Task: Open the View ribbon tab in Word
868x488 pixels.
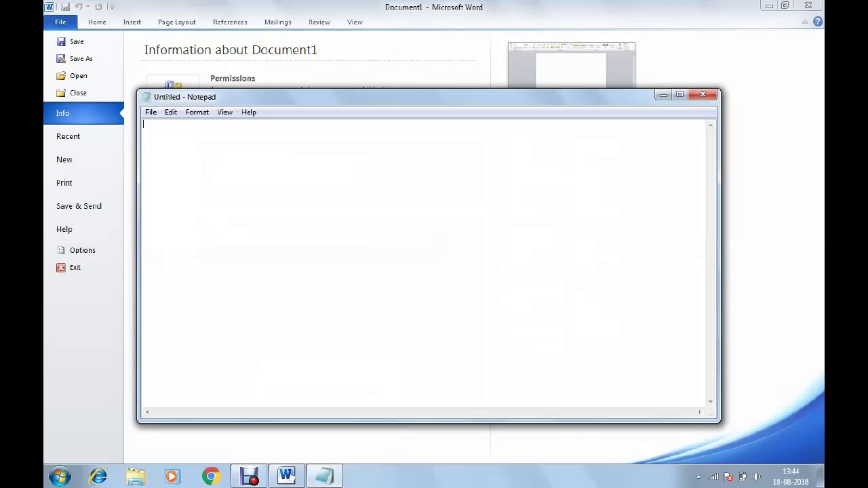Action: (355, 22)
